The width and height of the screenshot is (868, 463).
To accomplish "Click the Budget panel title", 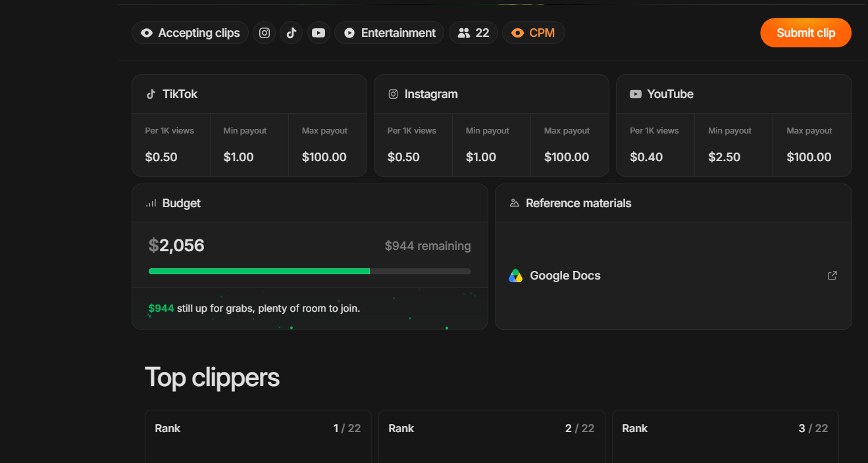I will [182, 203].
